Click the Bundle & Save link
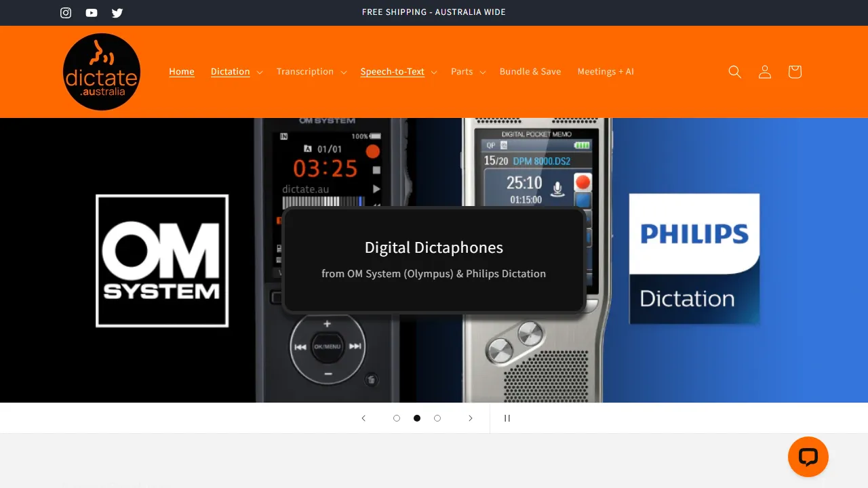 pyautogui.click(x=530, y=71)
